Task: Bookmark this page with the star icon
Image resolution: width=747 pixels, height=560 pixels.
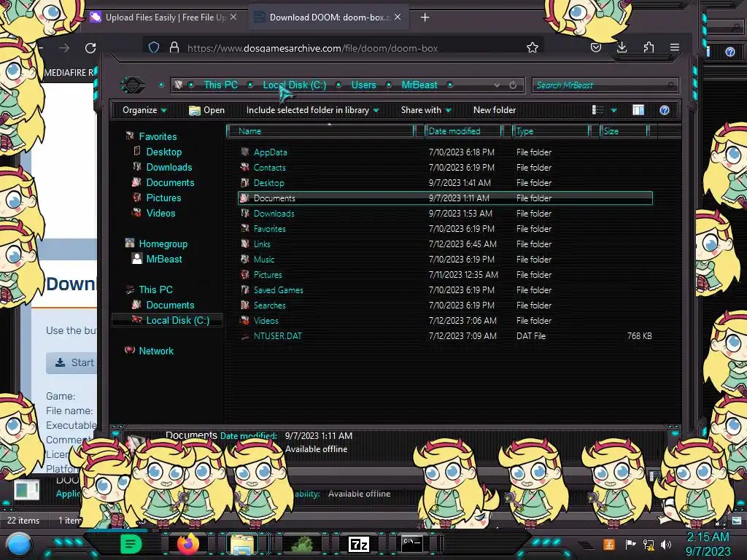Action: click(532, 47)
